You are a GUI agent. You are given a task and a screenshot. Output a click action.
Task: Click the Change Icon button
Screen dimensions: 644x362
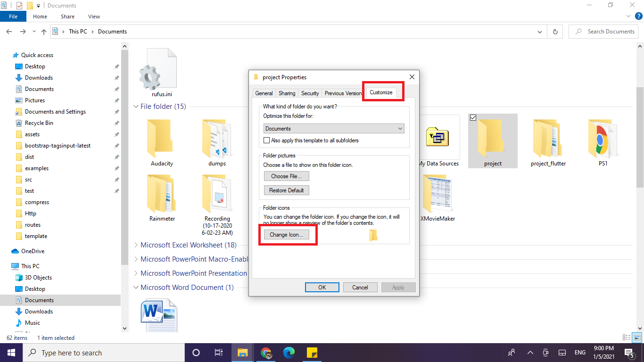287,235
